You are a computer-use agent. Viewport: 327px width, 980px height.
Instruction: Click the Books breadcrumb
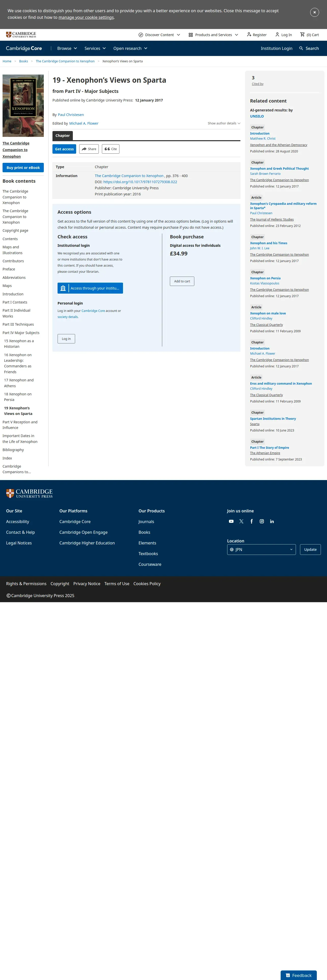pyautogui.click(x=24, y=61)
